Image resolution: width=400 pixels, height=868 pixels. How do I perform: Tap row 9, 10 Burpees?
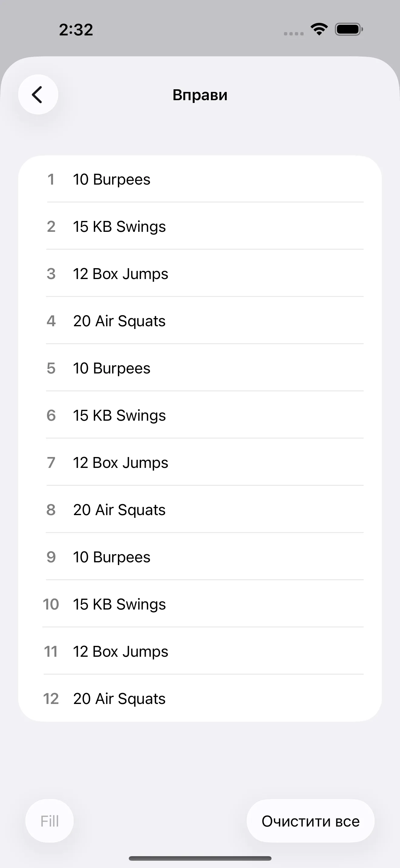[200, 557]
